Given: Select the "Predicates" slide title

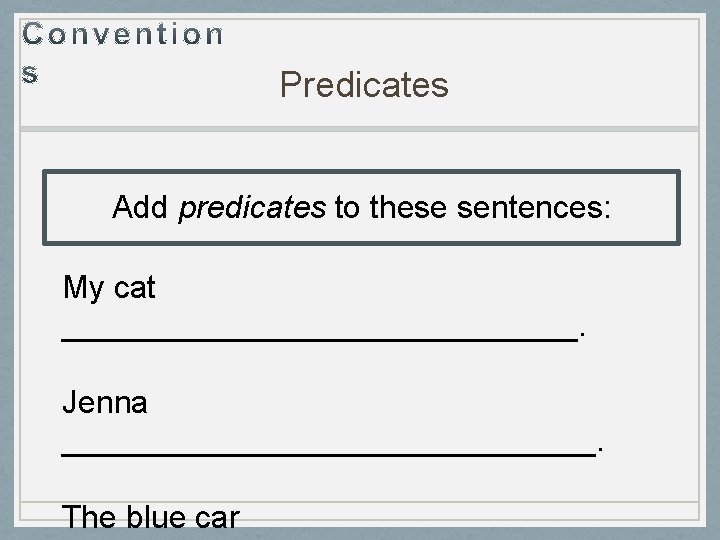Looking at the screenshot, I should (364, 85).
